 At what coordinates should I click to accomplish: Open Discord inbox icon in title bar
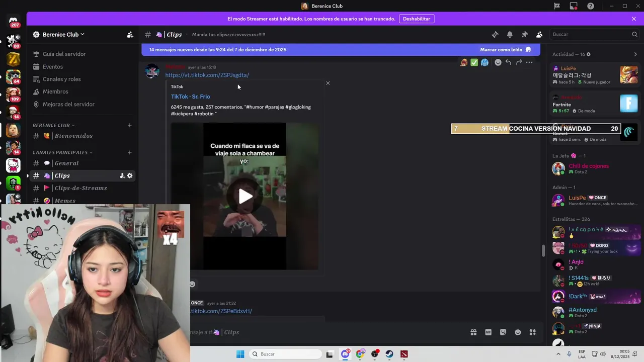(574, 6)
